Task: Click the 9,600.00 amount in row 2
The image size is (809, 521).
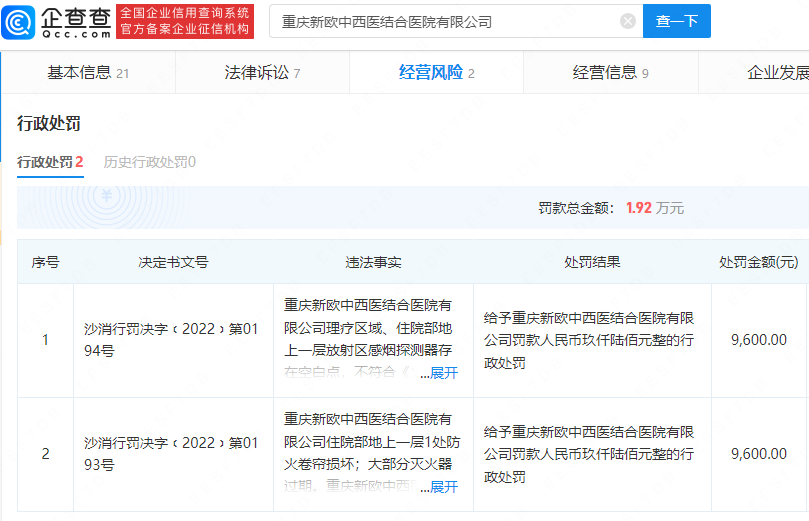Action: tap(758, 454)
